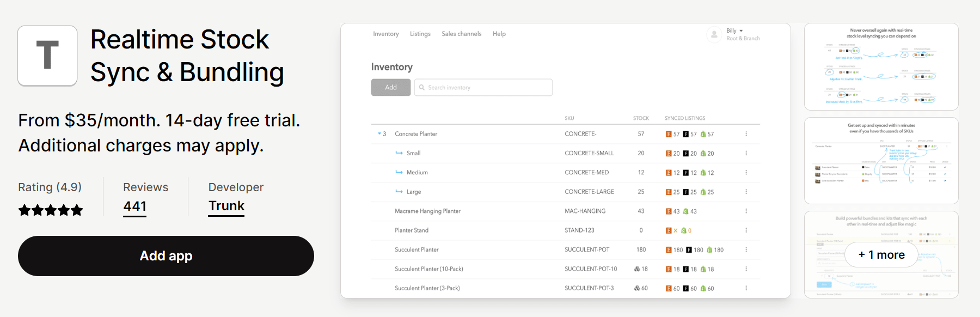Click the Add app button

[166, 256]
